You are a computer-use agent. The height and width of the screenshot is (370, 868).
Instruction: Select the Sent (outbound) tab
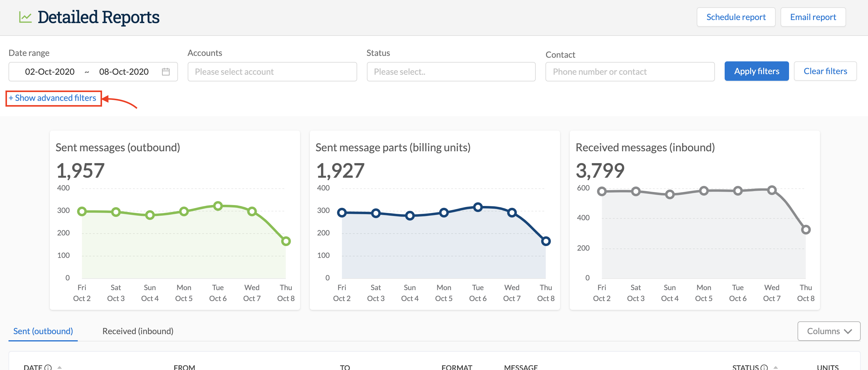pos(43,331)
